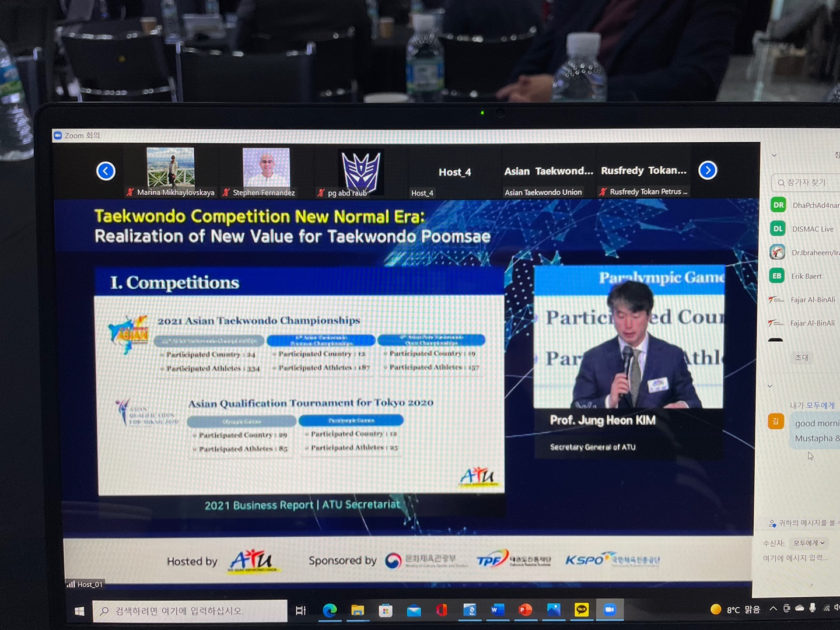This screenshot has width=840, height=630.
Task: Click the participant search magnifier icon
Action: pyautogui.click(x=780, y=183)
